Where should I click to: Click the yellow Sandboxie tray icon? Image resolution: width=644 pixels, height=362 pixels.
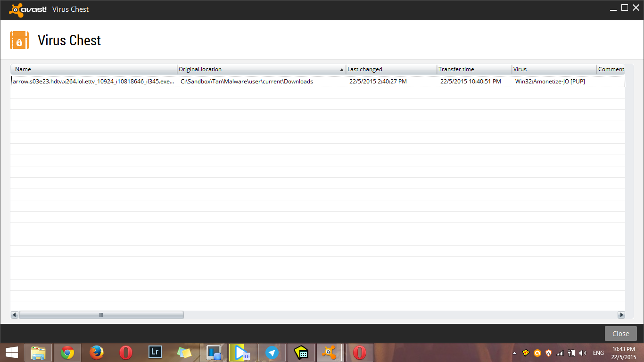526,353
